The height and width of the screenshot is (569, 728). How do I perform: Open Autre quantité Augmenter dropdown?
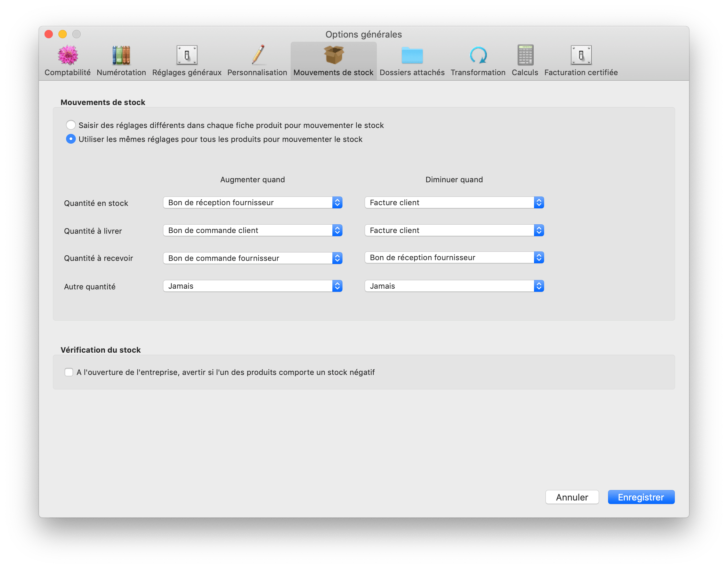pos(253,286)
